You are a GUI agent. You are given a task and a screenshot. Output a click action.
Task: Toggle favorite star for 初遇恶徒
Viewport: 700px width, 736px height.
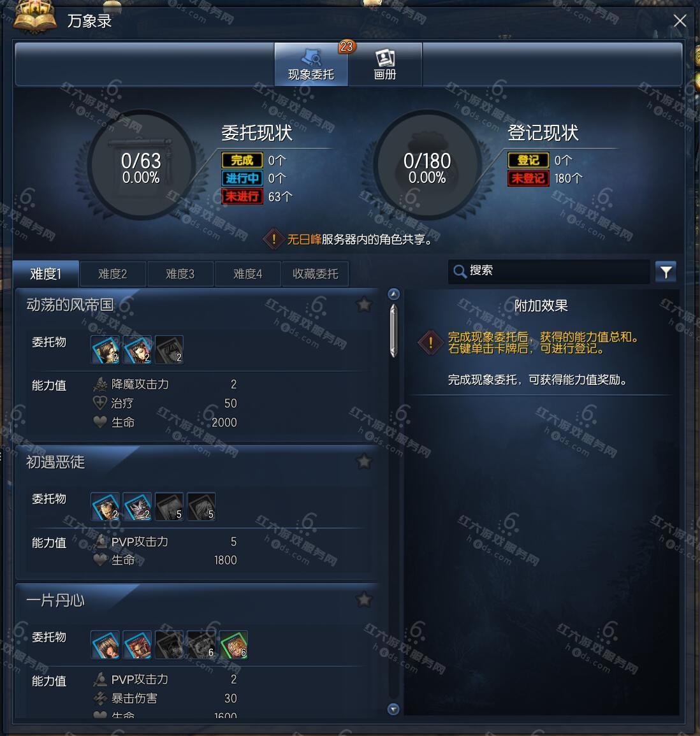[364, 461]
